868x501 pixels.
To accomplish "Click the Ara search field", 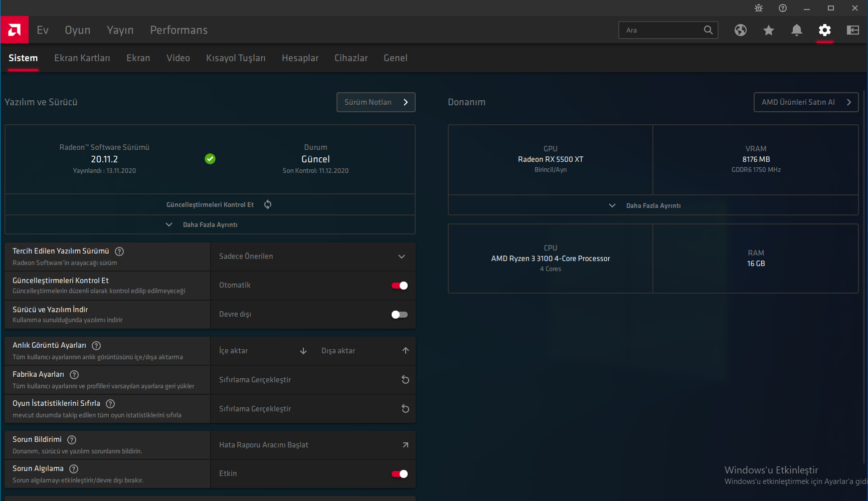I will click(662, 30).
